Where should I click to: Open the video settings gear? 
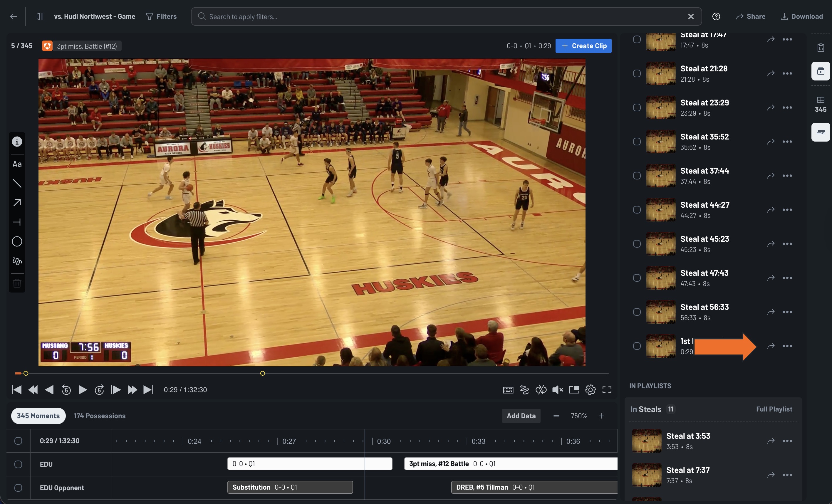tap(590, 389)
